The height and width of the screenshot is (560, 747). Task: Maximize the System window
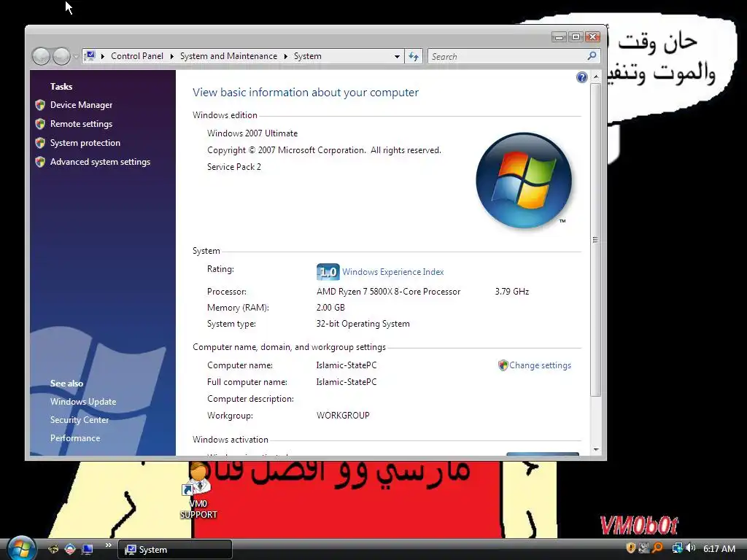pyautogui.click(x=576, y=36)
